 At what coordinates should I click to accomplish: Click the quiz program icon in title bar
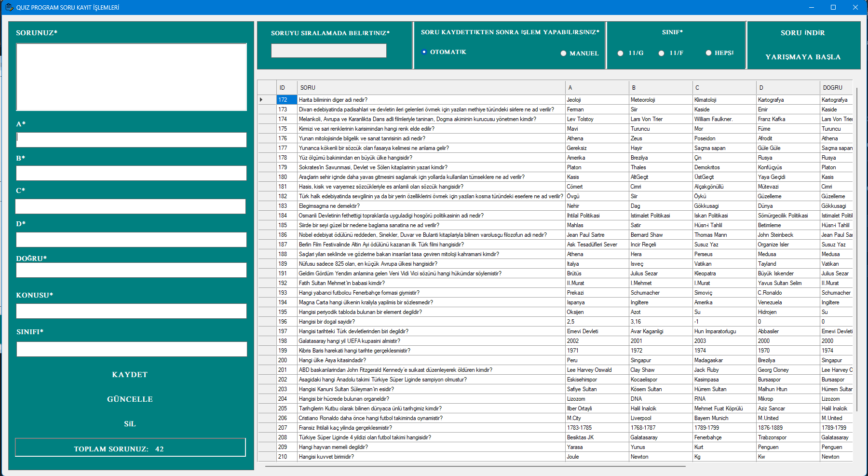point(9,7)
